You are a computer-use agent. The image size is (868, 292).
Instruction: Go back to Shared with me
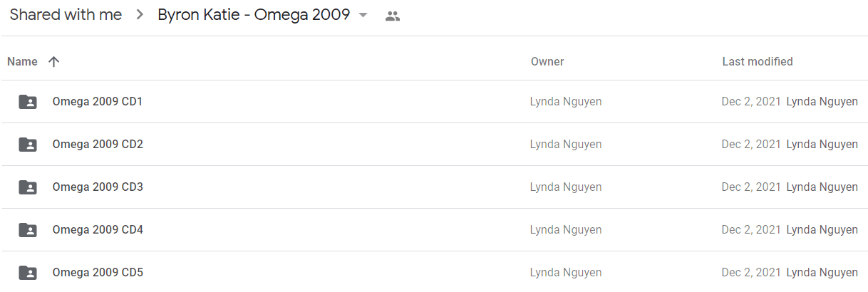[66, 15]
